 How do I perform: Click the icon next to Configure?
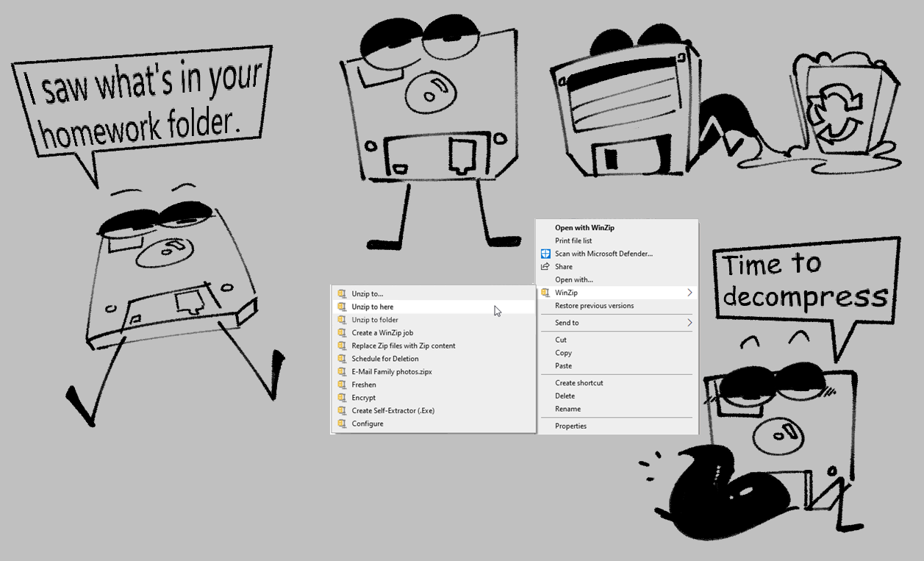[342, 424]
